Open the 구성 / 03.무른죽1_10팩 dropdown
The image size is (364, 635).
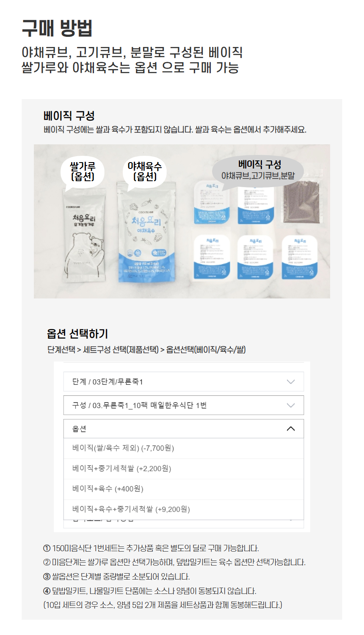[184, 405]
